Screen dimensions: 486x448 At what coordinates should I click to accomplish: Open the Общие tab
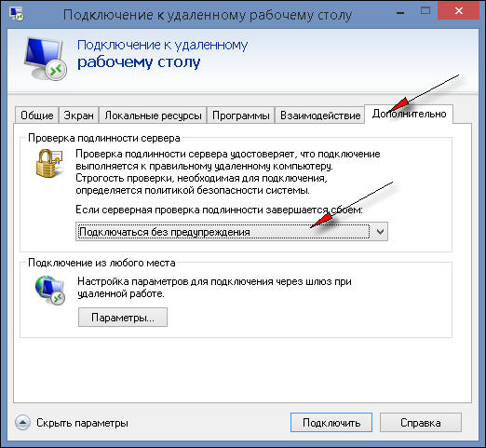click(37, 115)
